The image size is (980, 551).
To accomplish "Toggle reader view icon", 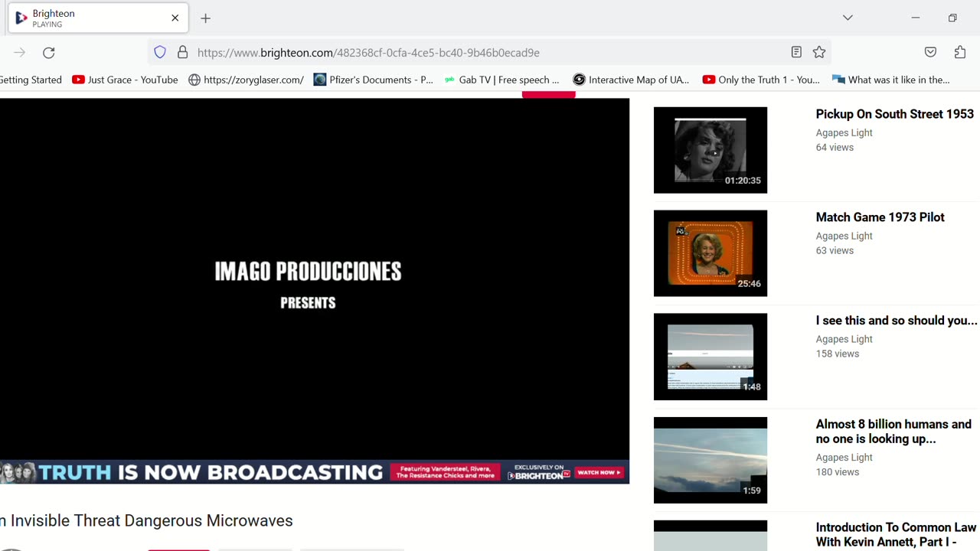I will (796, 52).
